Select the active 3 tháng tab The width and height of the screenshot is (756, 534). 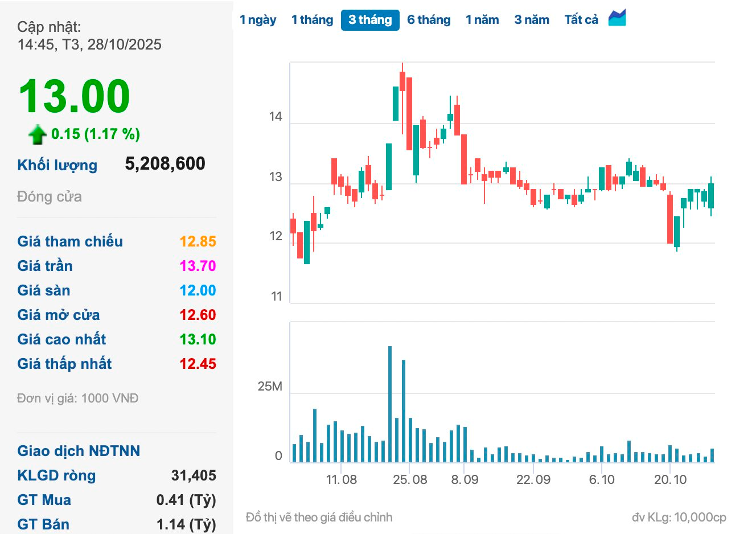[370, 20]
